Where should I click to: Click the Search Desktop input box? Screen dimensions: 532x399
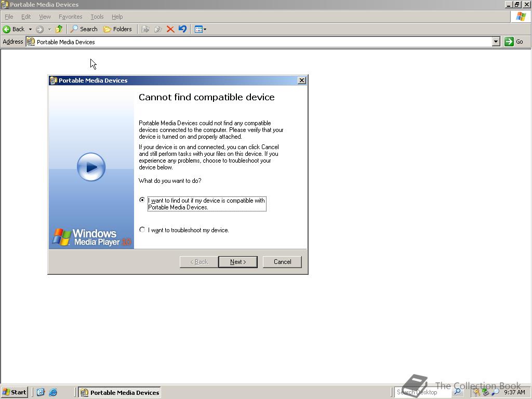click(423, 392)
